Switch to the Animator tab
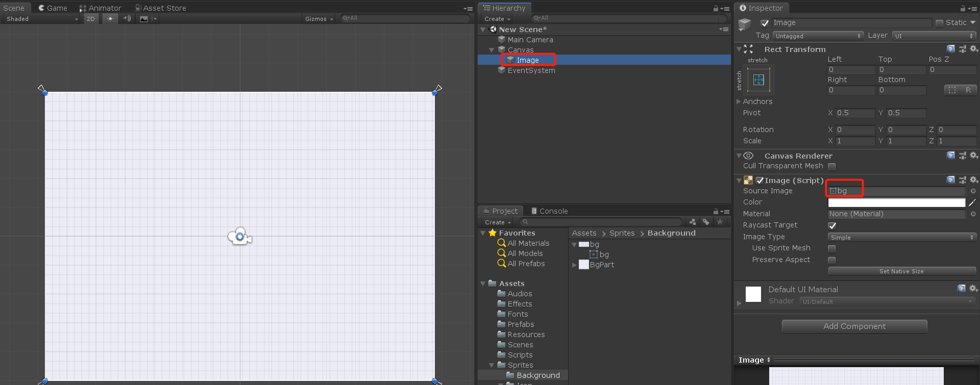 100,8
